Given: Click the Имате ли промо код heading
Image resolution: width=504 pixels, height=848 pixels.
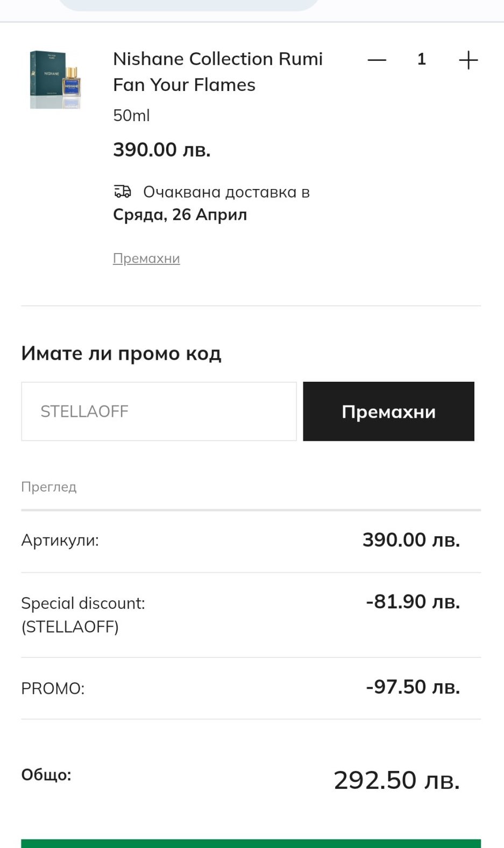Looking at the screenshot, I should 121,354.
